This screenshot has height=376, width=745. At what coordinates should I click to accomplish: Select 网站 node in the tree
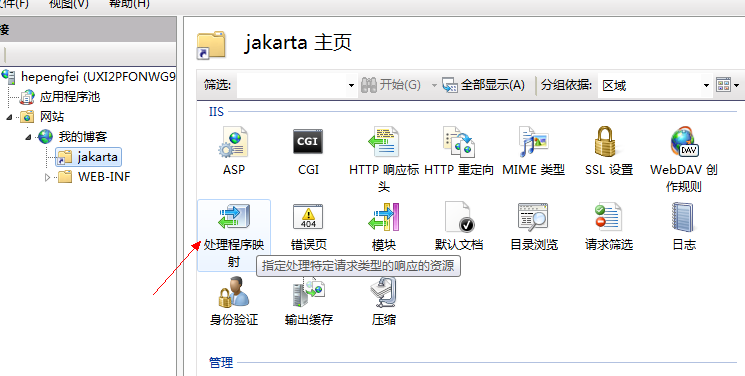[52, 117]
